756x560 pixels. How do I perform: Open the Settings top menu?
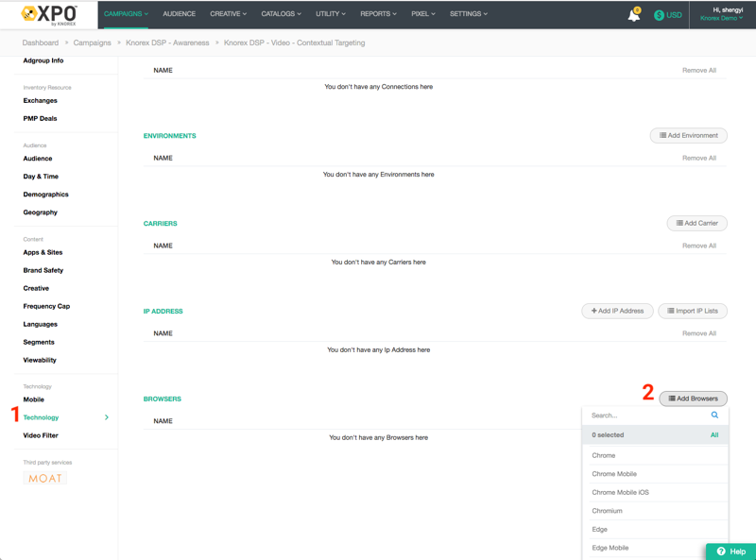[x=468, y=14]
